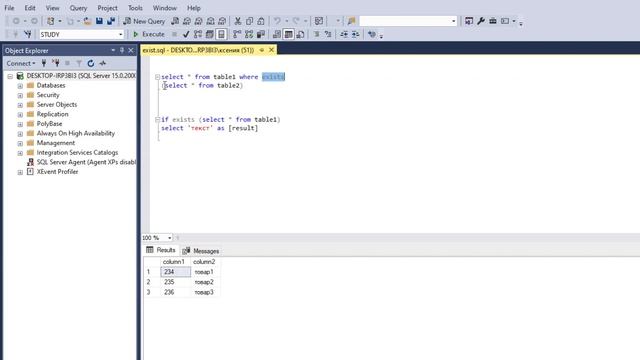Collapse the DESKTOP-IRP38I3 server node
Image resolution: width=640 pixels, height=360 pixels.
pyautogui.click(x=10, y=76)
